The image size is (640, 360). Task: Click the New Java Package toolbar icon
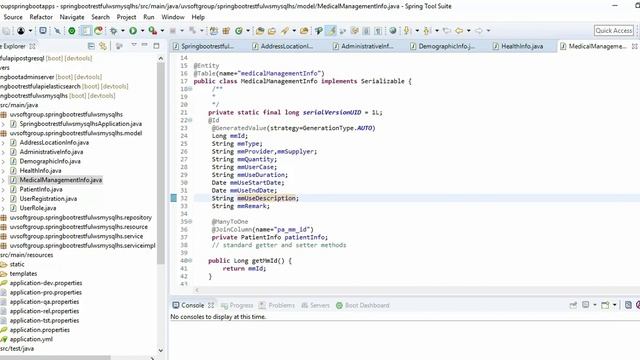click(x=226, y=31)
